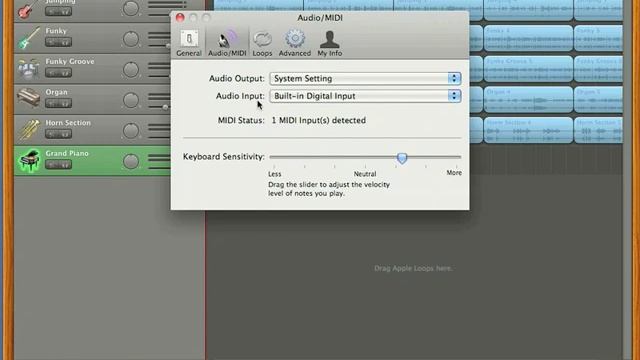
Task: Switch to the My Info tab
Action: pos(330,43)
